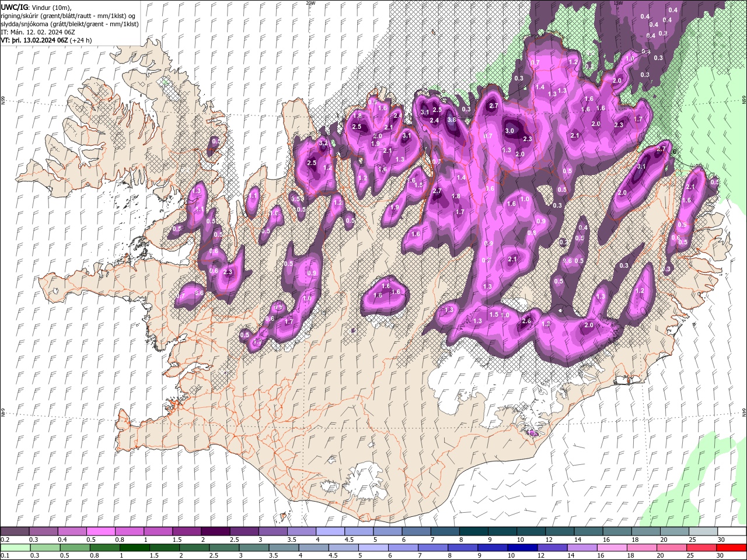Pick the dark teal 8–9 swatch in upper legend
Viewport: 747px width, 560px height.
pos(473,531)
